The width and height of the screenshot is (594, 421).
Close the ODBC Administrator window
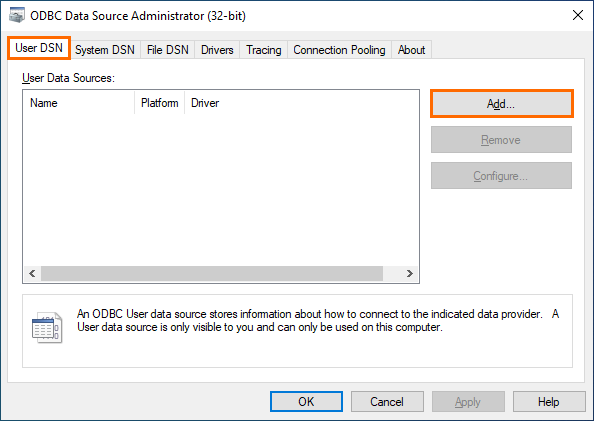point(578,16)
